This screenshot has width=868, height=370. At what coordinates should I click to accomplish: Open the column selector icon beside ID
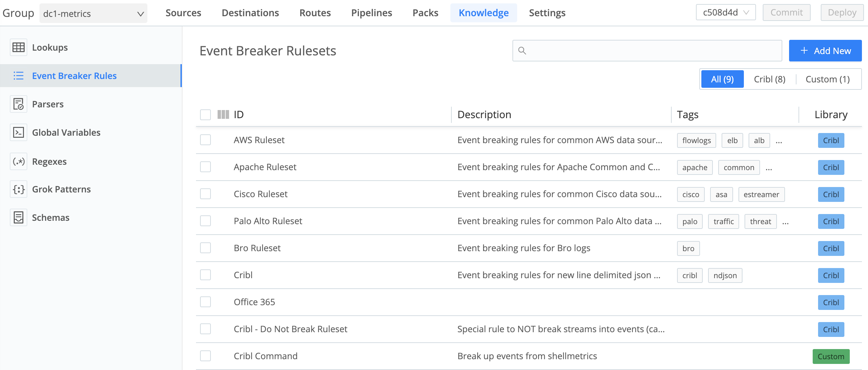223,114
